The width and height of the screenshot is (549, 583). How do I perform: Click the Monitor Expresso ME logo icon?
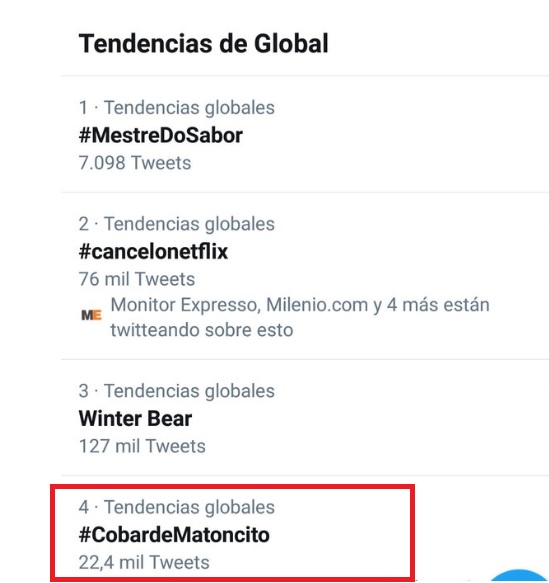tap(91, 315)
